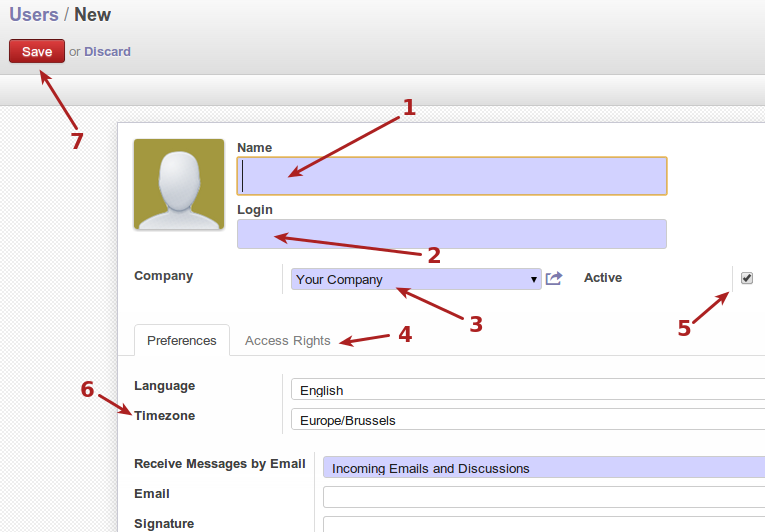Go back to Users breadcrumb
Image resolution: width=765 pixels, height=532 pixels.
[x=34, y=15]
